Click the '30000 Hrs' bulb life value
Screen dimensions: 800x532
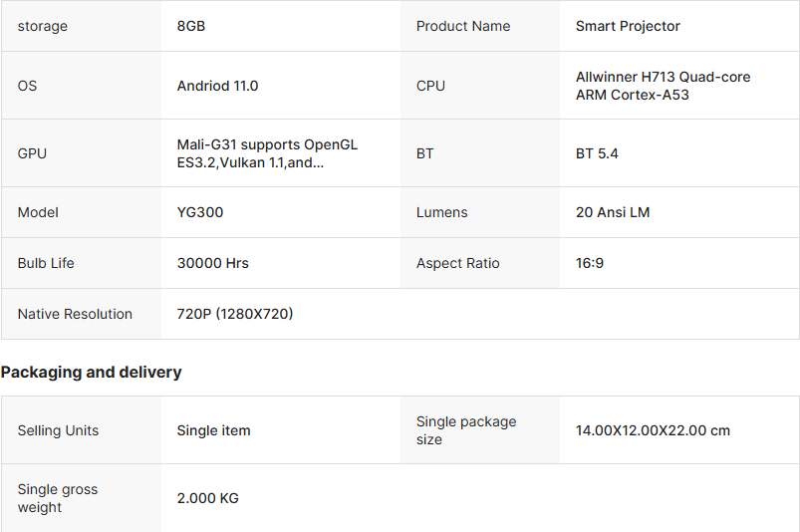coord(213,263)
